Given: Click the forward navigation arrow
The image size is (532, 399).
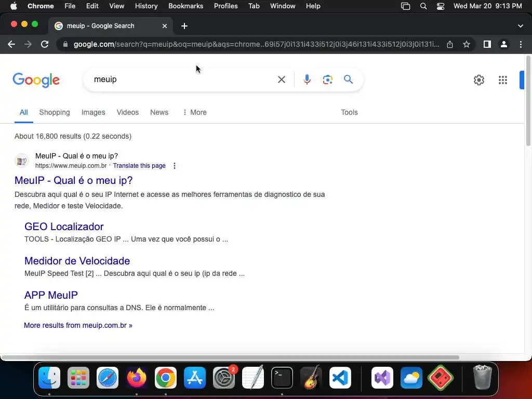Looking at the screenshot, I should pyautogui.click(x=28, y=45).
